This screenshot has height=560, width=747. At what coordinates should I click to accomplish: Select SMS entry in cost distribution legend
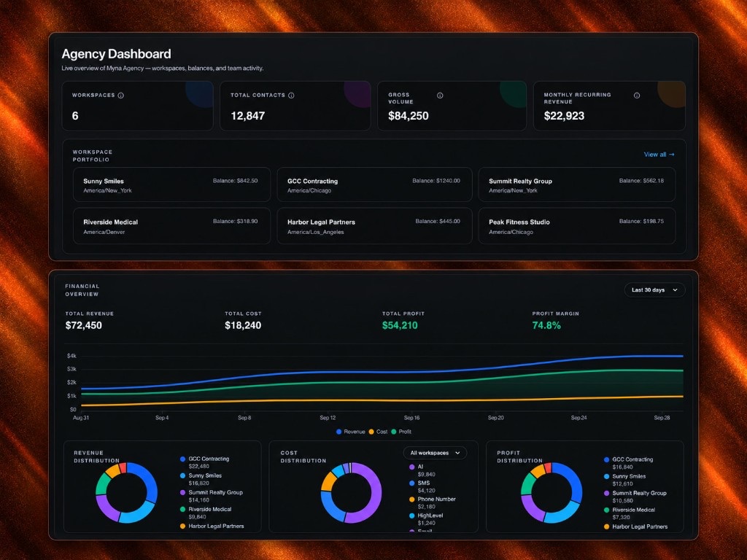click(x=419, y=483)
